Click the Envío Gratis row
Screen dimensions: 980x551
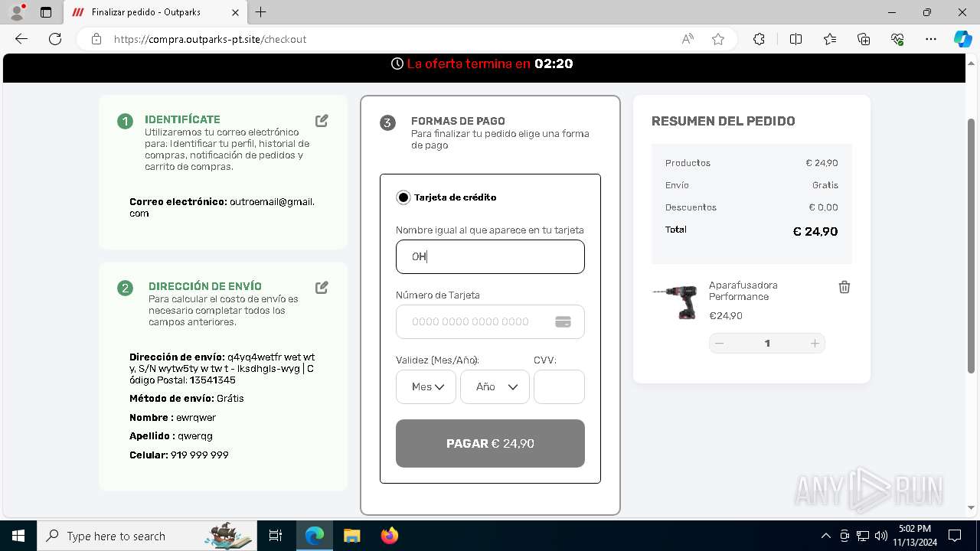(x=752, y=185)
